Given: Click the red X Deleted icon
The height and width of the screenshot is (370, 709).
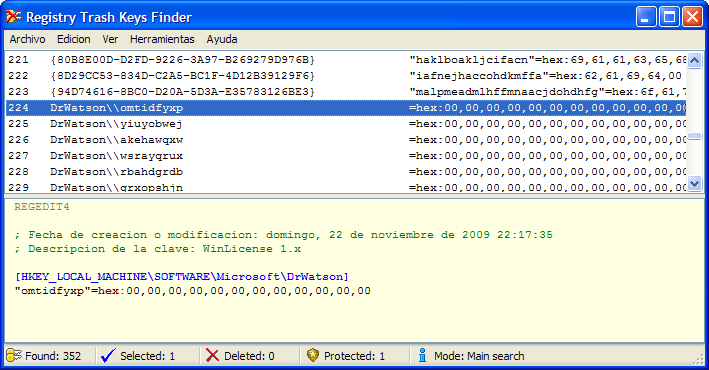Looking at the screenshot, I should tap(212, 356).
